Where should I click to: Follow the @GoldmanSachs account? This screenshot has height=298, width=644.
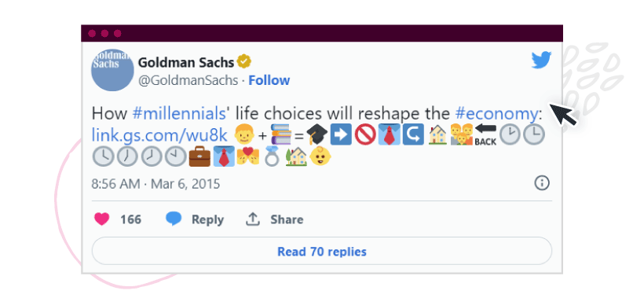[x=269, y=80]
